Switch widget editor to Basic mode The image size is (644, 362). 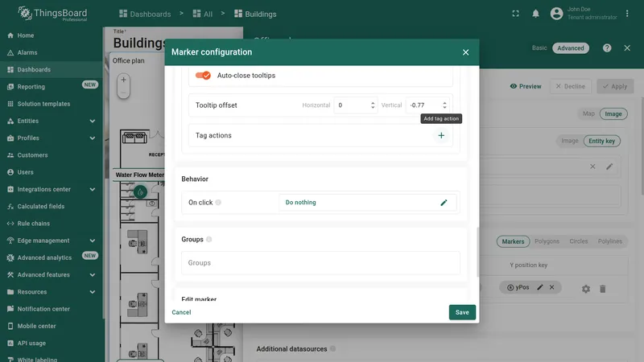coord(539,48)
